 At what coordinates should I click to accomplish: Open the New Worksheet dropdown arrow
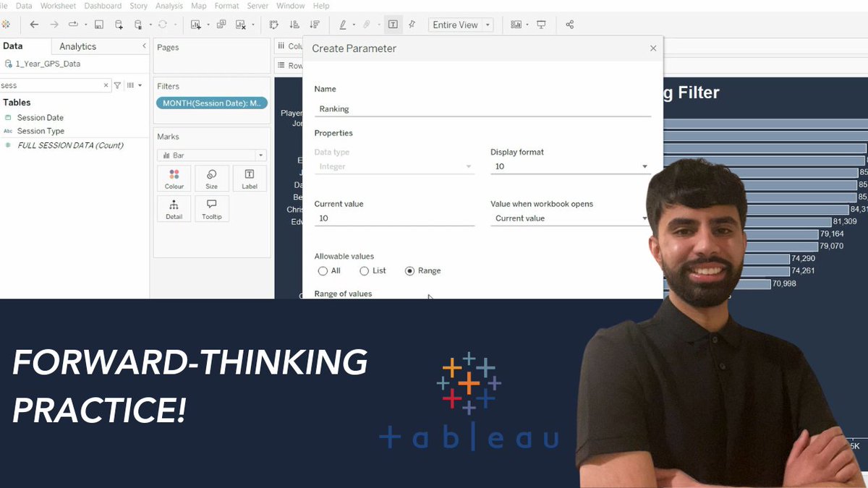pos(208,25)
